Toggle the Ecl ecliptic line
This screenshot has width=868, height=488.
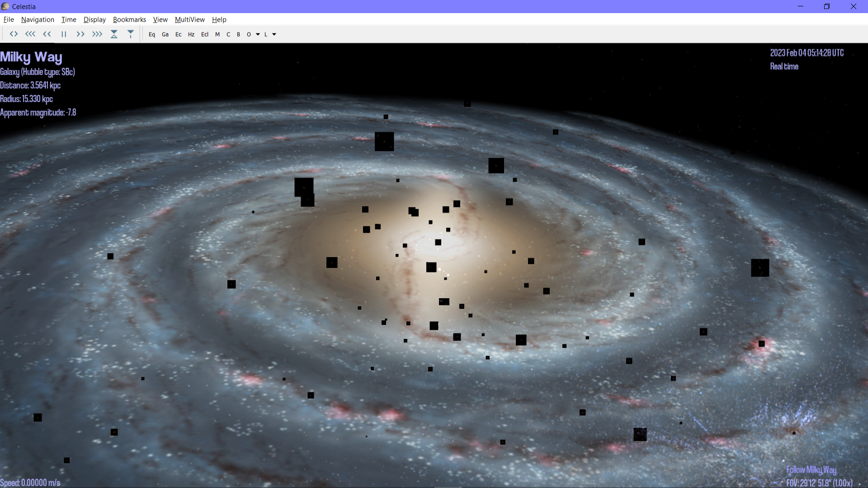pos(205,34)
